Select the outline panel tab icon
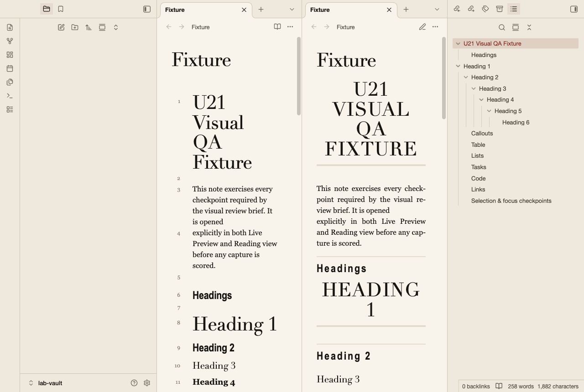Viewport: 584px width, 392px height. coord(514,9)
